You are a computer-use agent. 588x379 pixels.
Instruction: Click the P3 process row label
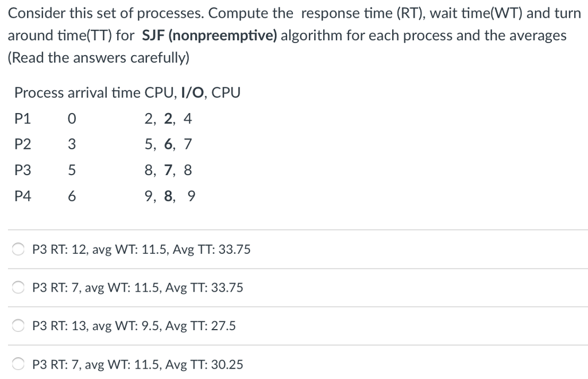[x=22, y=170]
